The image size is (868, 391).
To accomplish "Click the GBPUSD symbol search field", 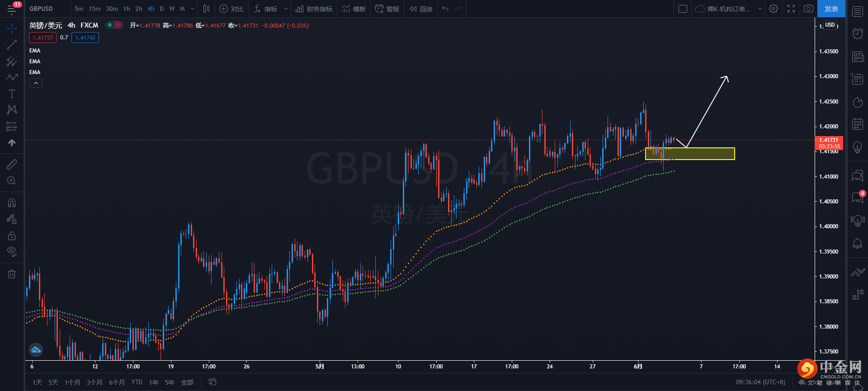I will (48, 9).
